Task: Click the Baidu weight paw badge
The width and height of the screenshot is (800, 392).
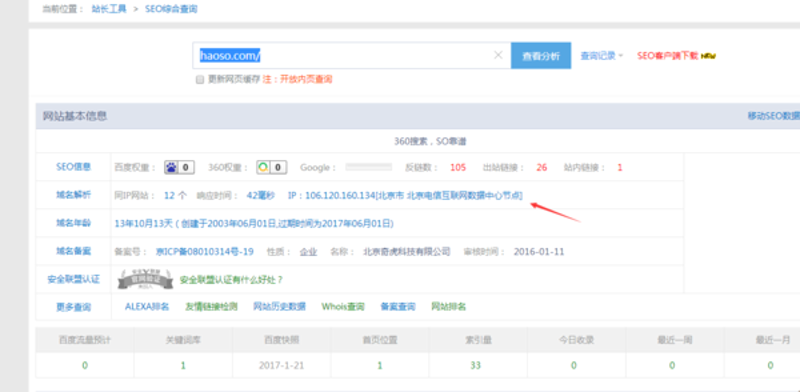Action: click(179, 167)
